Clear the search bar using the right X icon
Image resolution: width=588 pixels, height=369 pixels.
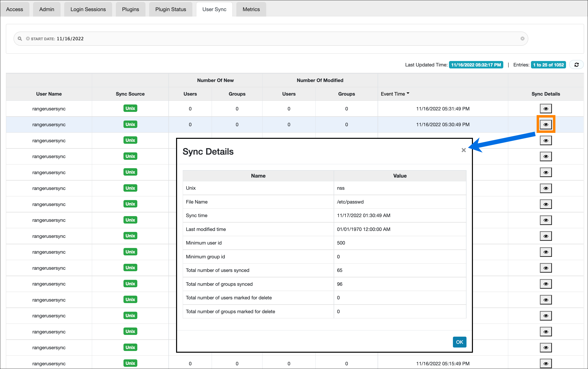coord(522,39)
